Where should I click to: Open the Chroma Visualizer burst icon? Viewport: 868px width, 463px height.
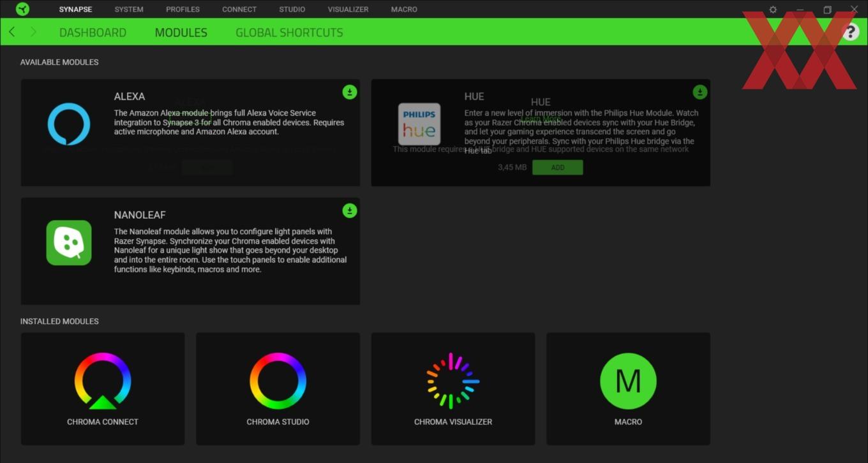453,381
